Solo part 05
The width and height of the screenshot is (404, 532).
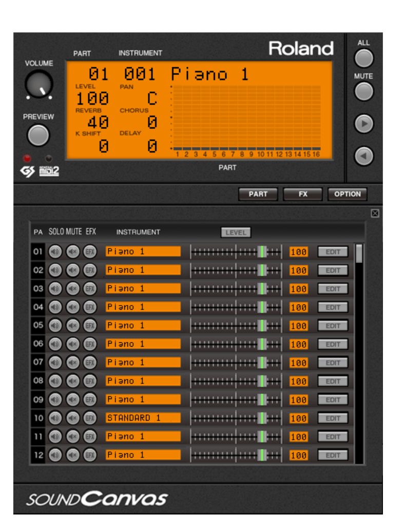pos(55,326)
